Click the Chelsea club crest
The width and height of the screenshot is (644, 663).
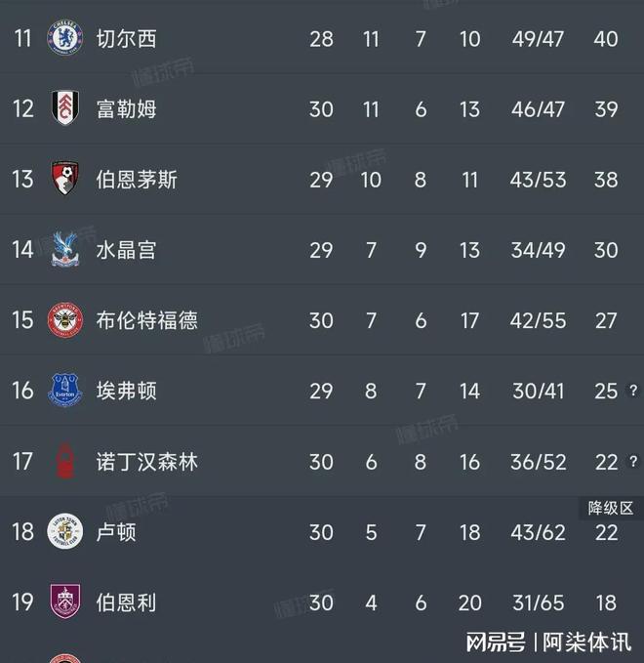[66, 38]
